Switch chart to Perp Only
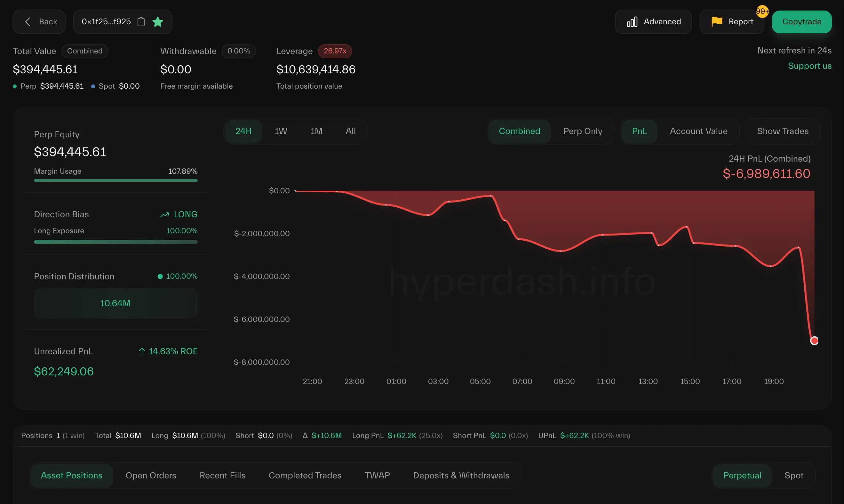This screenshot has width=844, height=504. click(x=583, y=131)
